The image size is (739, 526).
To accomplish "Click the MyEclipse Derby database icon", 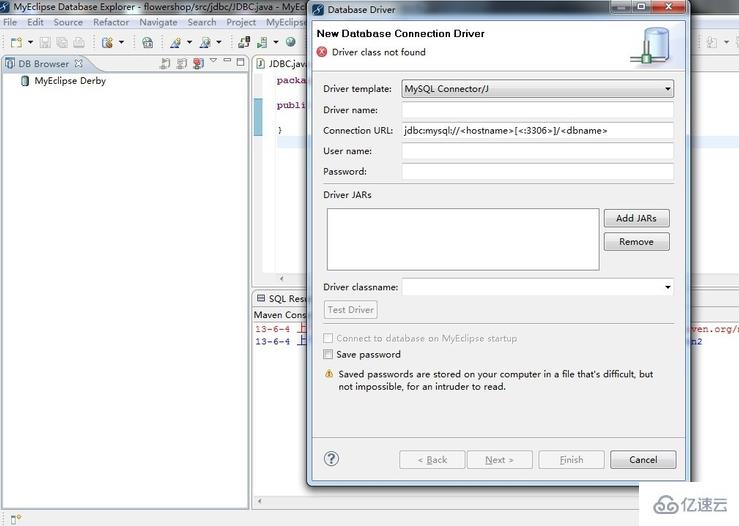I will (x=25, y=81).
